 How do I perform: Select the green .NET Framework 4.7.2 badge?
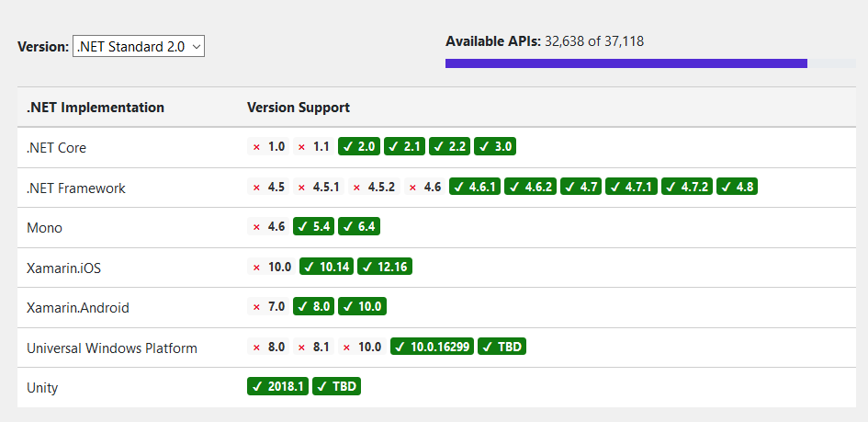[x=687, y=187]
